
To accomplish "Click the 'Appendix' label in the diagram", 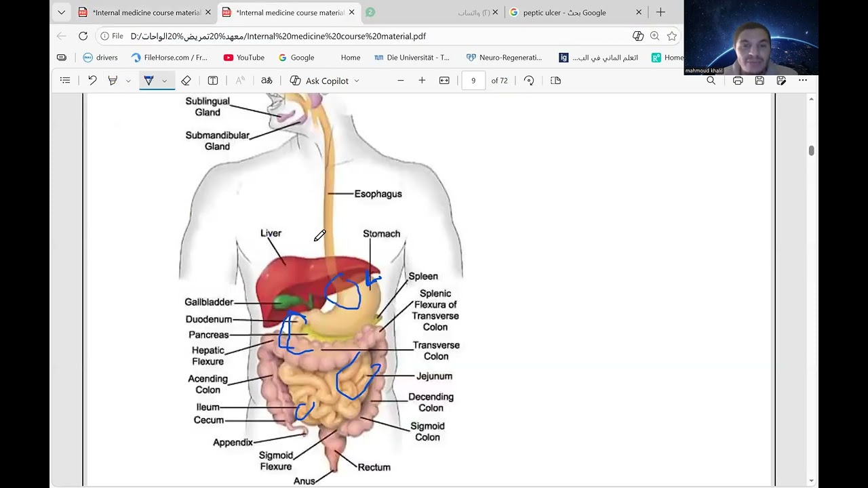I will tap(233, 443).
